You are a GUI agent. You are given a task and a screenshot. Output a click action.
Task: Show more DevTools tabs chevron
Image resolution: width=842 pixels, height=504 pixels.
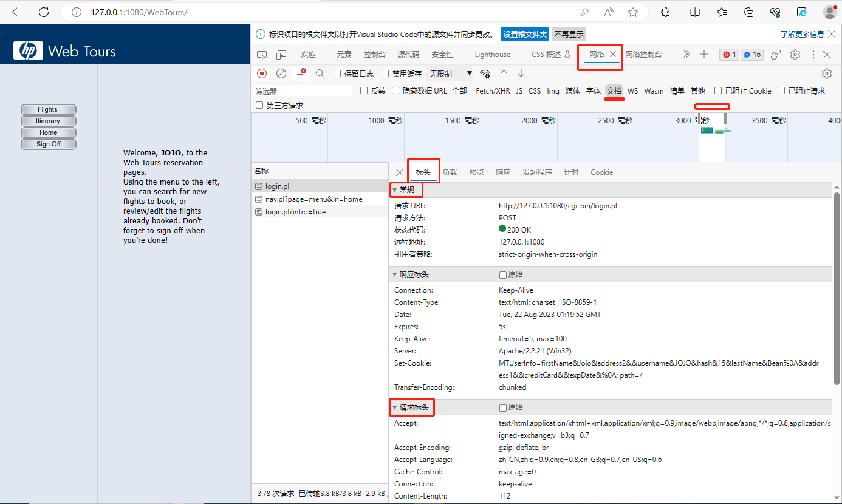point(686,55)
